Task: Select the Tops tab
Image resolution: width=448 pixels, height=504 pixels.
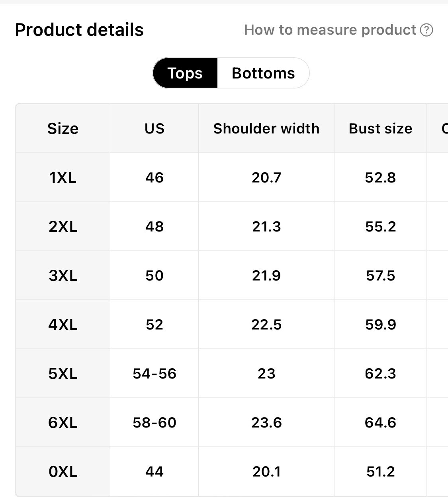Action: coord(185,73)
